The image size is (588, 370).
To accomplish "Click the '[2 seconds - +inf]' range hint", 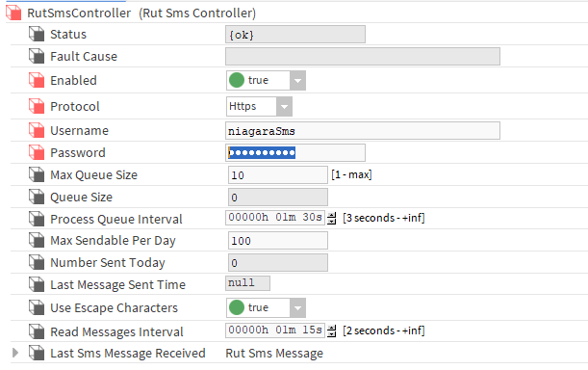I will 384,330.
